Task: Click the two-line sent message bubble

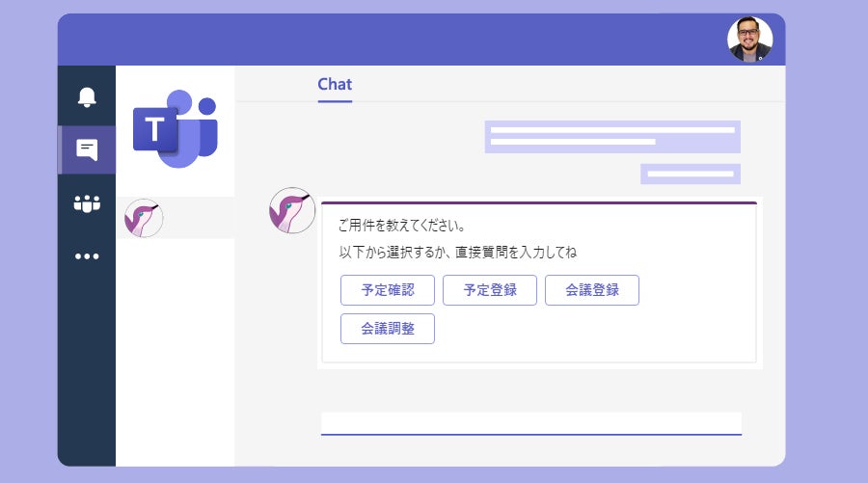Action: click(612, 137)
